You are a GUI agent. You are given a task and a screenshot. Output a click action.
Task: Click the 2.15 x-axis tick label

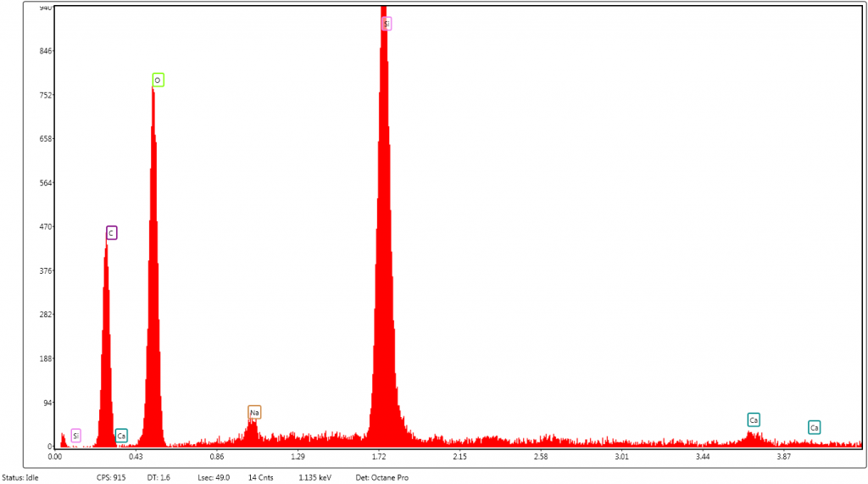pyautogui.click(x=460, y=457)
